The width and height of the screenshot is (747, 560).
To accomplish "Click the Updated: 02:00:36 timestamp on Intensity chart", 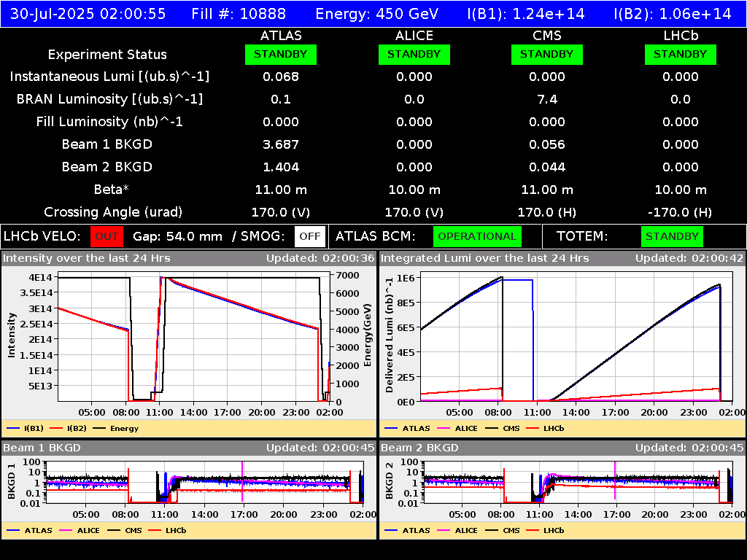I will [x=321, y=259].
